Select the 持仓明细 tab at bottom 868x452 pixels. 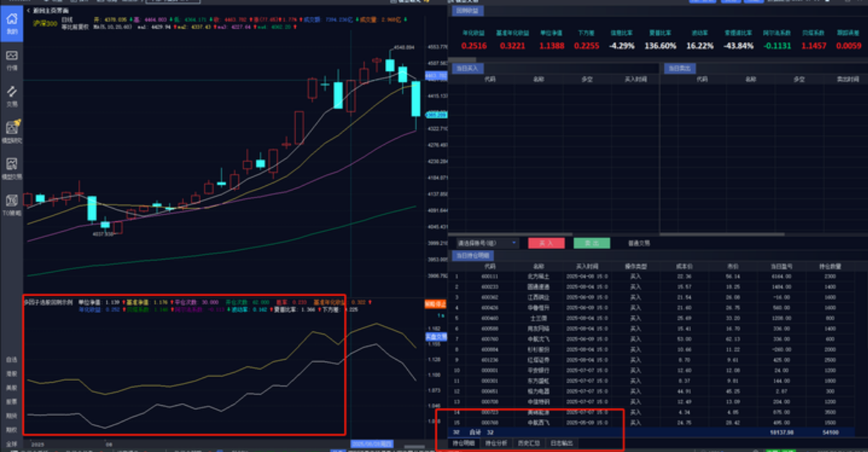click(x=464, y=444)
